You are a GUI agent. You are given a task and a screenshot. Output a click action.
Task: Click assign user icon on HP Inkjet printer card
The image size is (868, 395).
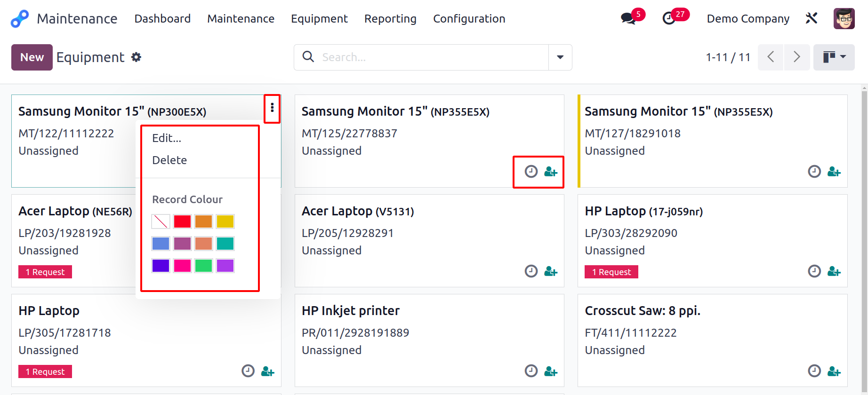coord(551,371)
